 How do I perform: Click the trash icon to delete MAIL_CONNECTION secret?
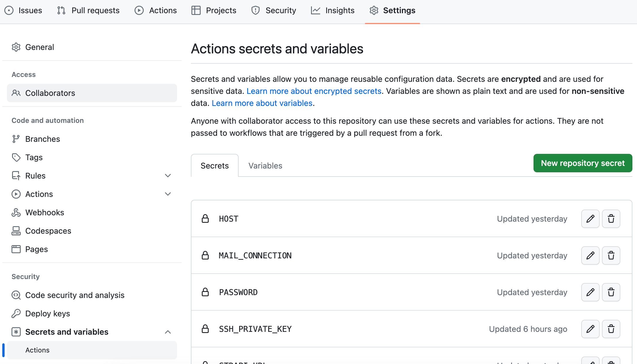611,255
